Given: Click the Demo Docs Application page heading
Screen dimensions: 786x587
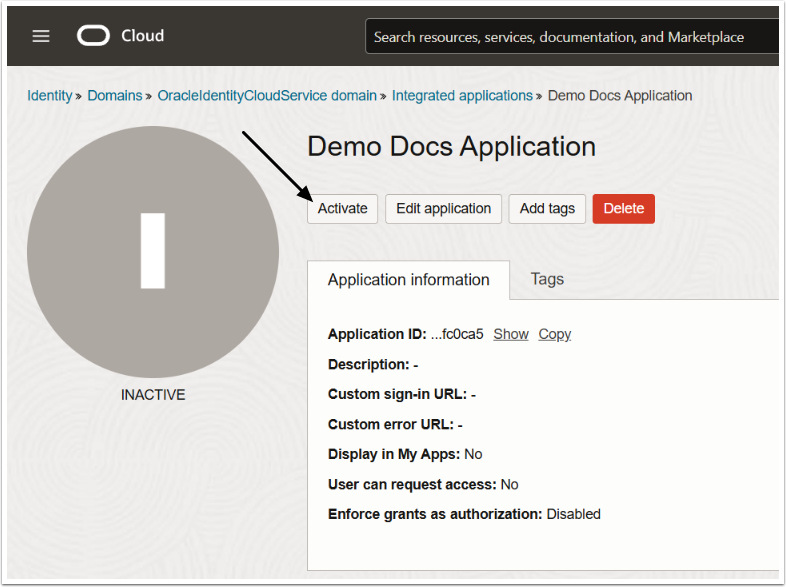Looking at the screenshot, I should tap(451, 147).
